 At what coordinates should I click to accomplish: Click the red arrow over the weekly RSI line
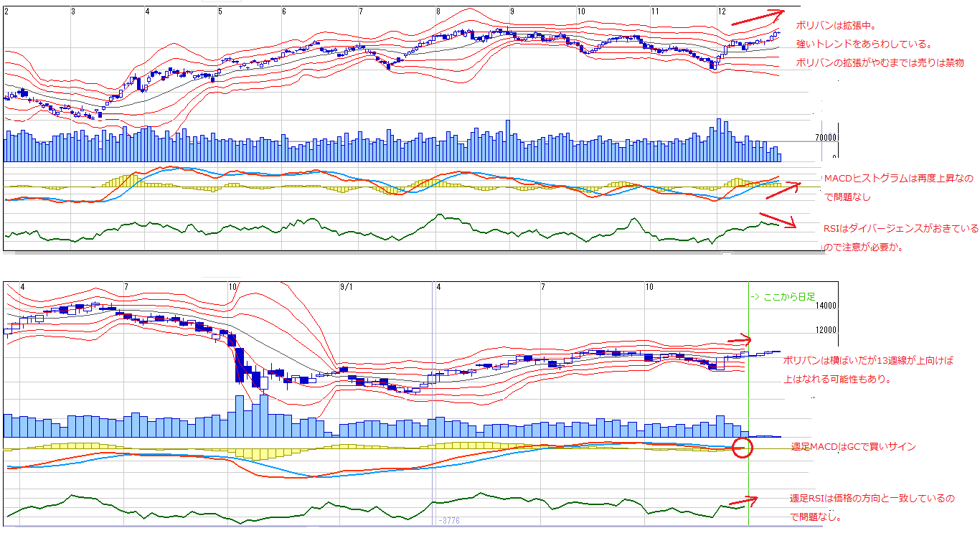point(743,501)
